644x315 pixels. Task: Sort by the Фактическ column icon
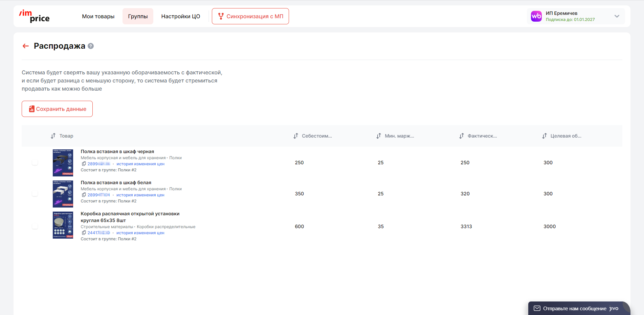pyautogui.click(x=462, y=136)
